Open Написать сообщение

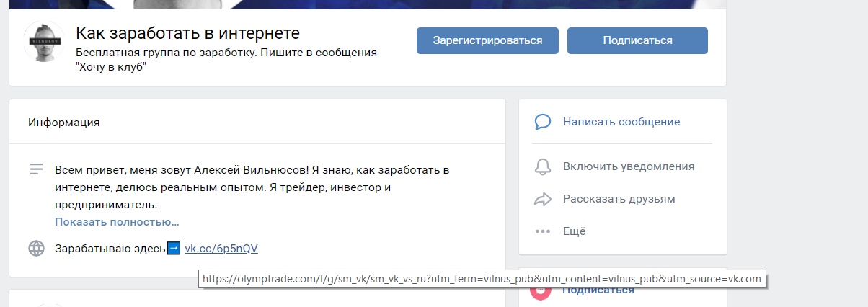pyautogui.click(x=621, y=122)
